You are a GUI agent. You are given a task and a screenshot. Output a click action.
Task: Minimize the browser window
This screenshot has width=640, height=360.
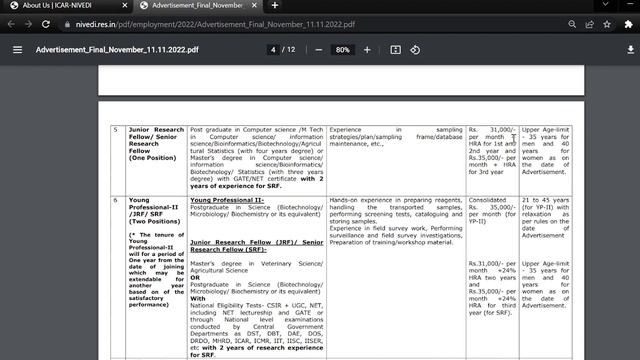(x=631, y=4)
